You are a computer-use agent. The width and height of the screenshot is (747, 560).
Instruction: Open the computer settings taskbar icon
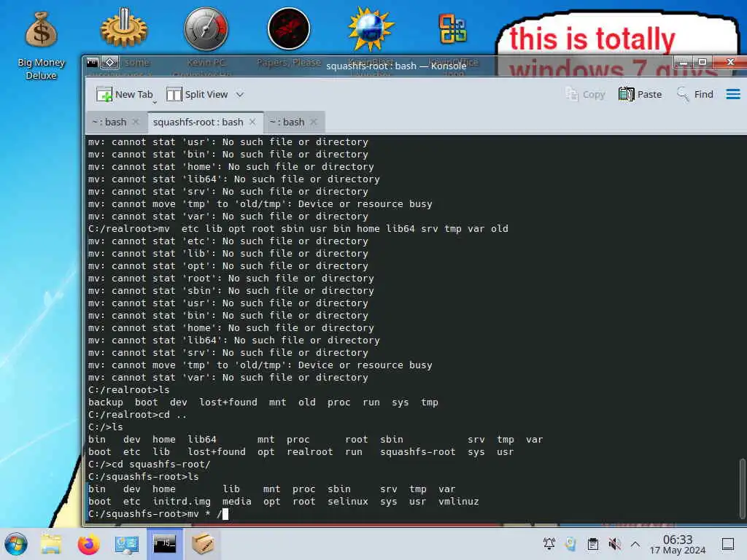click(x=126, y=544)
